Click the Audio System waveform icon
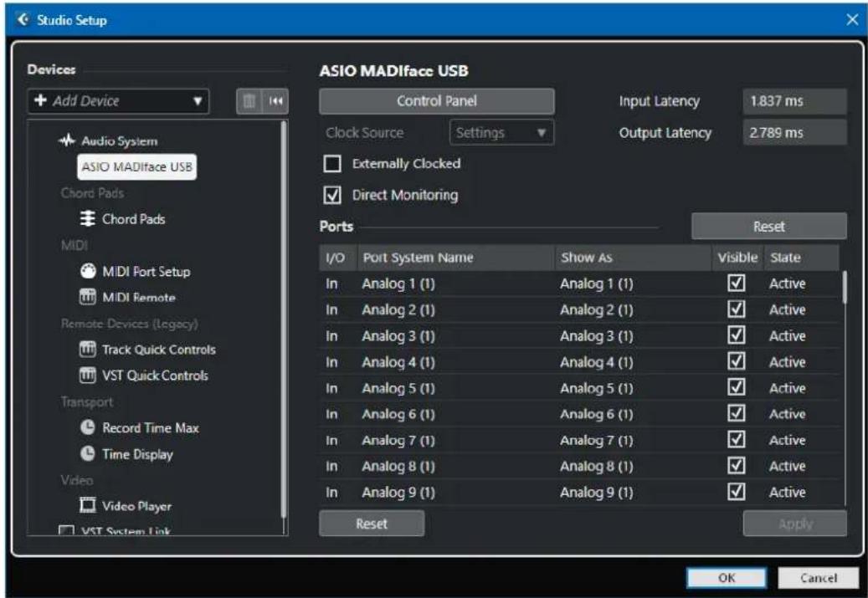868x598 pixels. coord(67,141)
